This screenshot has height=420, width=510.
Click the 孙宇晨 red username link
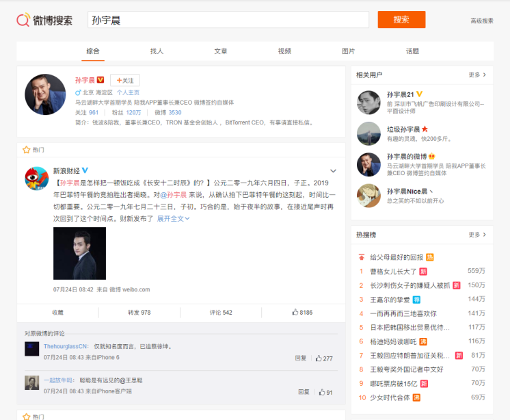click(x=85, y=80)
